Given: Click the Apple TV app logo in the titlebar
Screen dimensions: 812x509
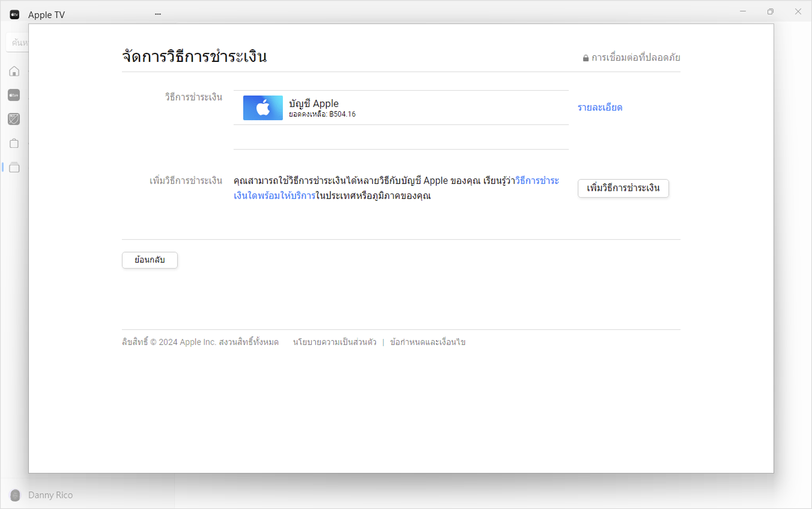Looking at the screenshot, I should click(14, 14).
